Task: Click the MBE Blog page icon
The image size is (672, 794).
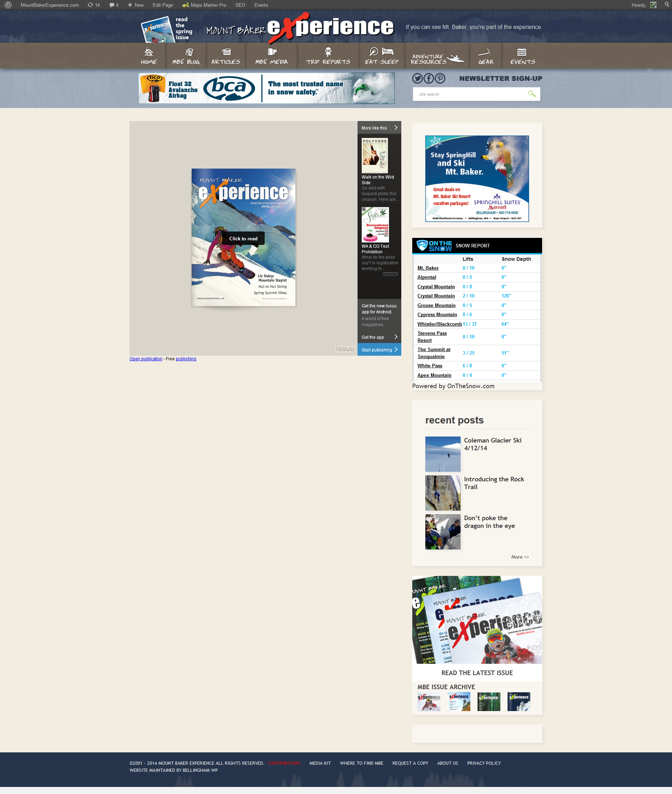Action: 189,52
